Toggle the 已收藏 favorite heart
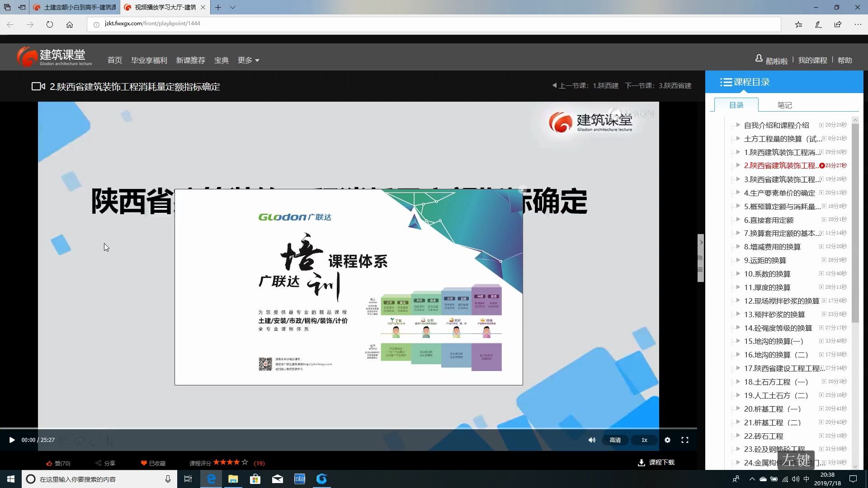The image size is (868, 488). coord(144,463)
